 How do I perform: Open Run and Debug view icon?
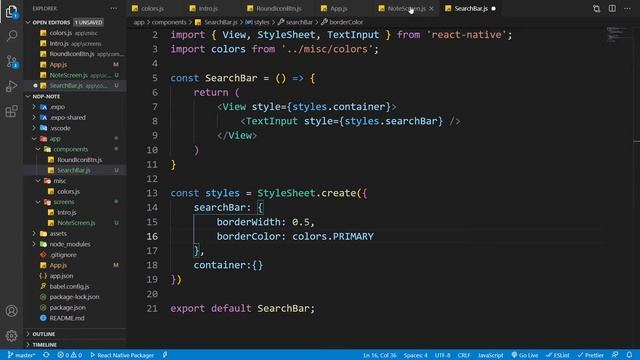click(x=11, y=86)
